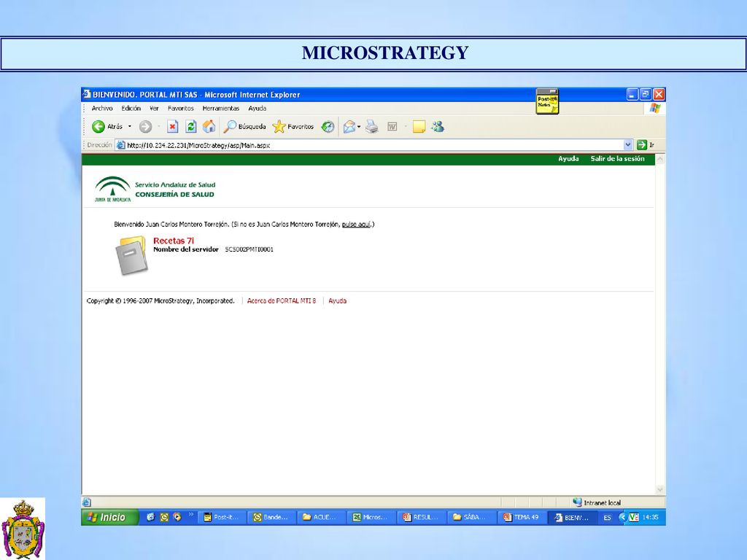The image size is (747, 560).
Task: Open the Edición menu
Action: tap(131, 109)
